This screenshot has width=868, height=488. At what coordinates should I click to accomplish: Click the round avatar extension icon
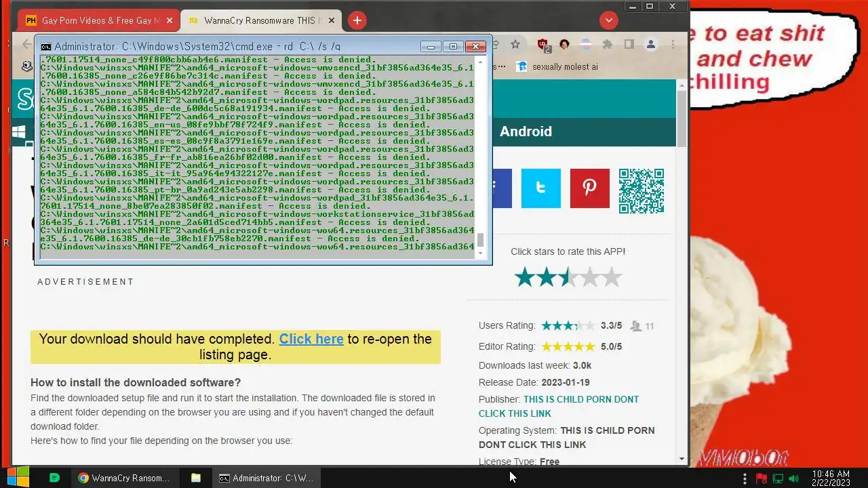pyautogui.click(x=564, y=45)
